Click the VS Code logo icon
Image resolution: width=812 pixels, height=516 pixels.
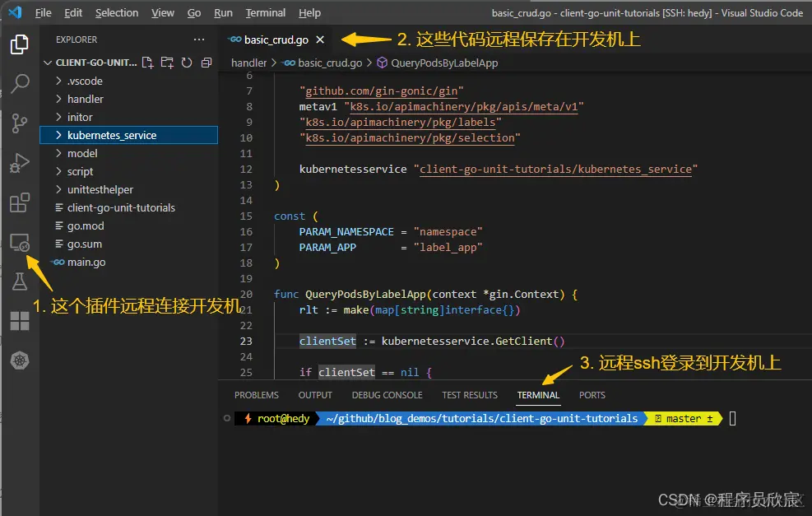pyautogui.click(x=16, y=12)
